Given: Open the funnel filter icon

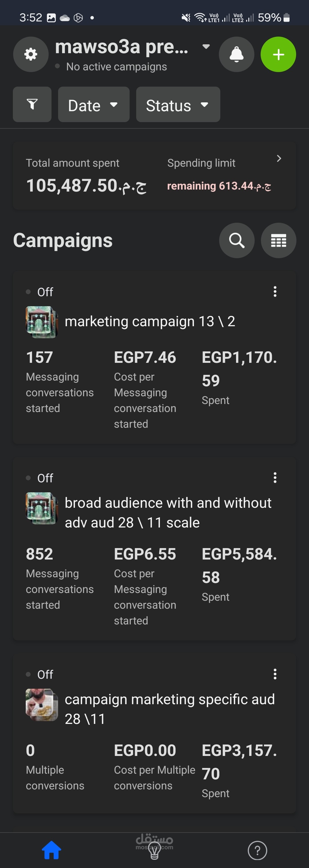Looking at the screenshot, I should [32, 104].
